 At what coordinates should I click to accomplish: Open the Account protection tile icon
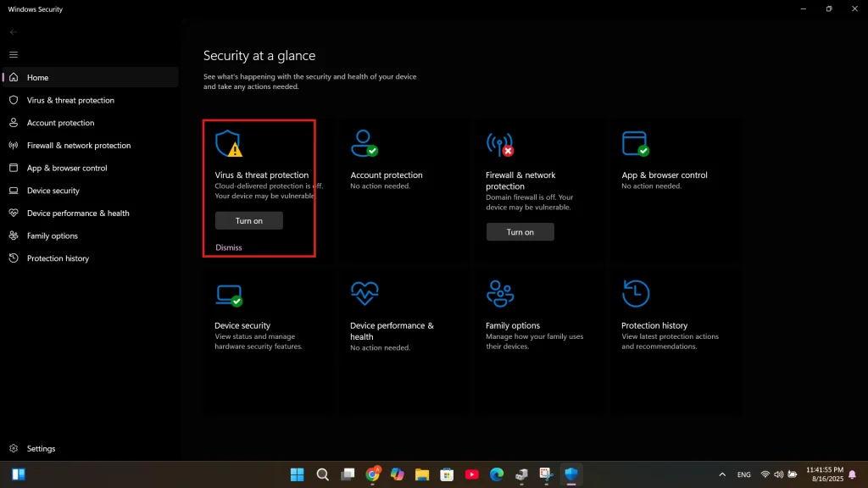[x=364, y=144]
